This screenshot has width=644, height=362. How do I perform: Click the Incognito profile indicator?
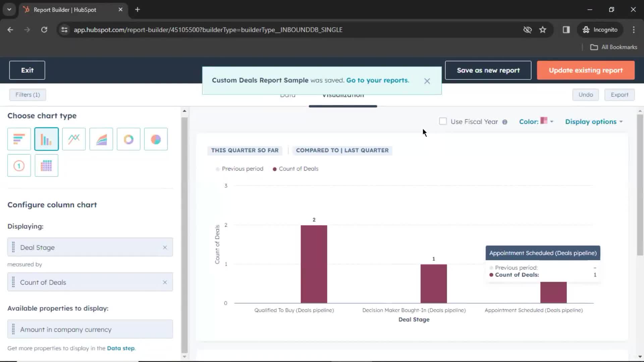coord(600,30)
